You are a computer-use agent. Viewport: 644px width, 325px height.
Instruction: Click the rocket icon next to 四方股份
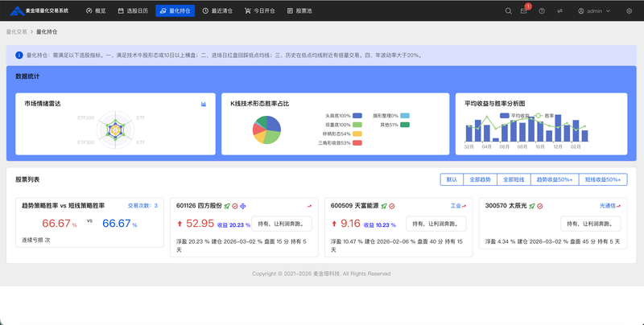coord(227,206)
